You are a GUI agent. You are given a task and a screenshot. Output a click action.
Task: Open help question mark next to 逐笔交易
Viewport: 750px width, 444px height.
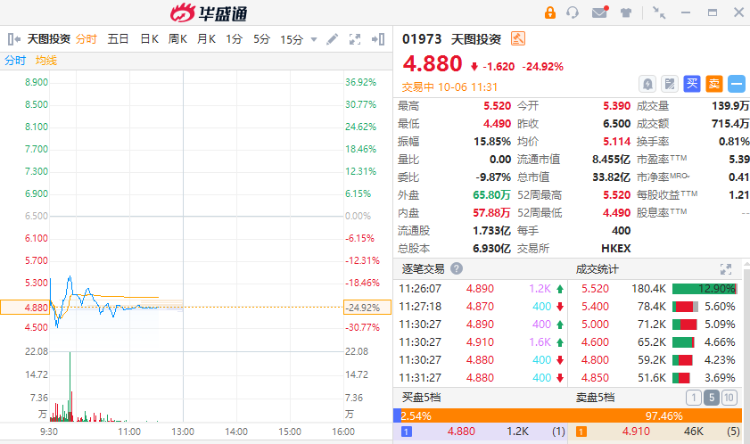tap(456, 268)
